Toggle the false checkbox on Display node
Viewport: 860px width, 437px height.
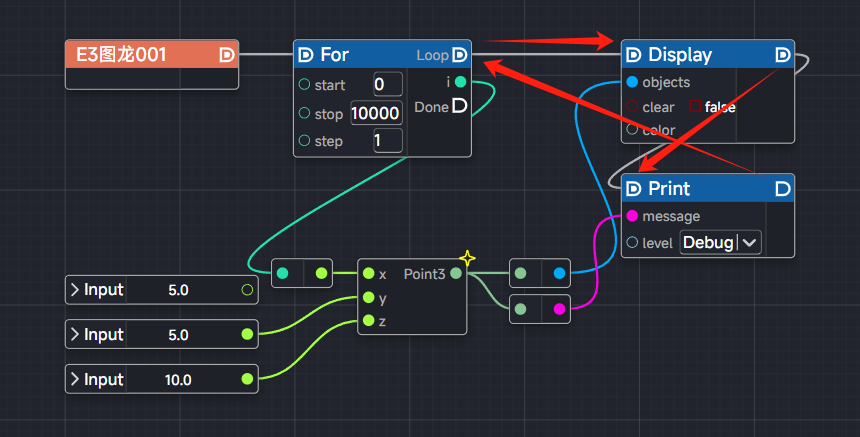[695, 107]
